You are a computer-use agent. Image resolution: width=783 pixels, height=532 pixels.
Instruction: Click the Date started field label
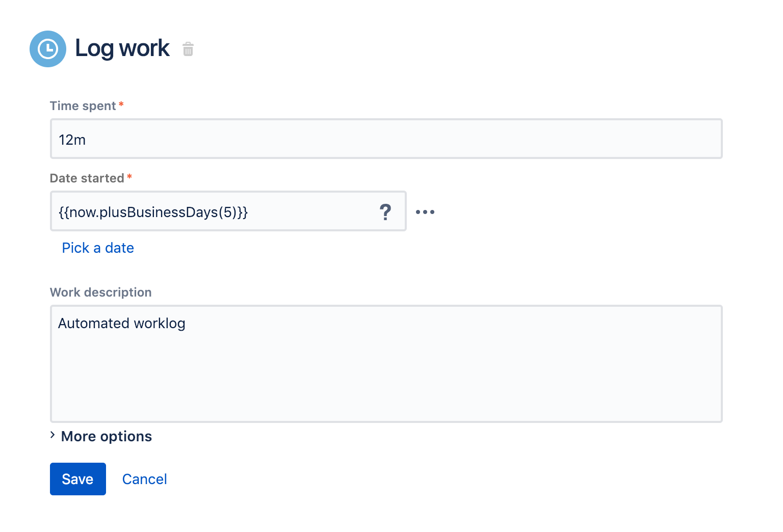click(x=87, y=178)
